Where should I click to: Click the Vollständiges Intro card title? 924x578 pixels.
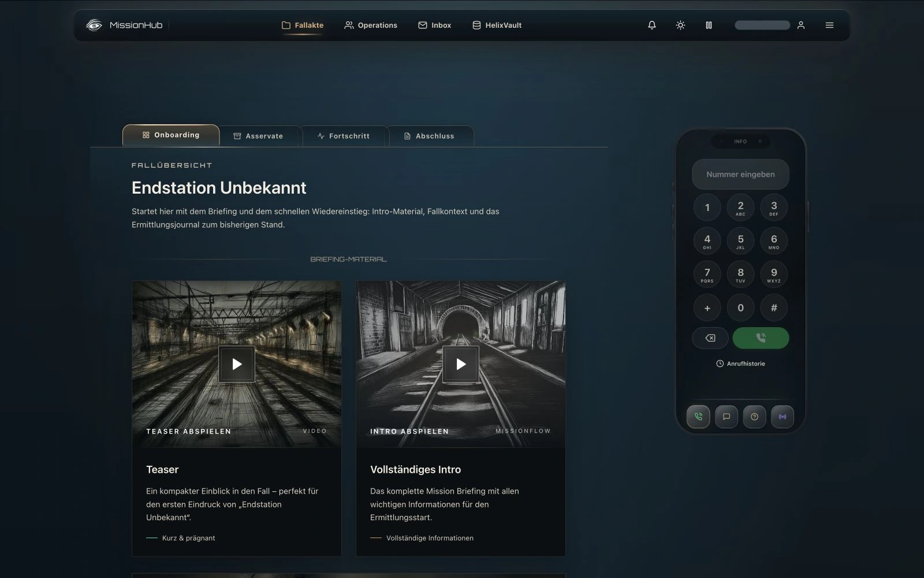tap(415, 469)
